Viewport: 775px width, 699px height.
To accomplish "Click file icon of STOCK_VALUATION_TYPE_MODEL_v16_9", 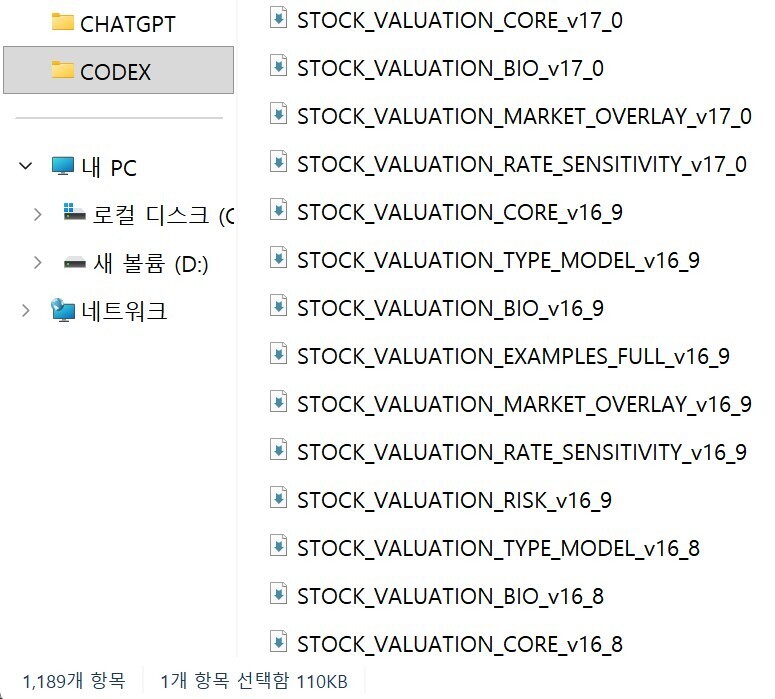I will [x=278, y=259].
